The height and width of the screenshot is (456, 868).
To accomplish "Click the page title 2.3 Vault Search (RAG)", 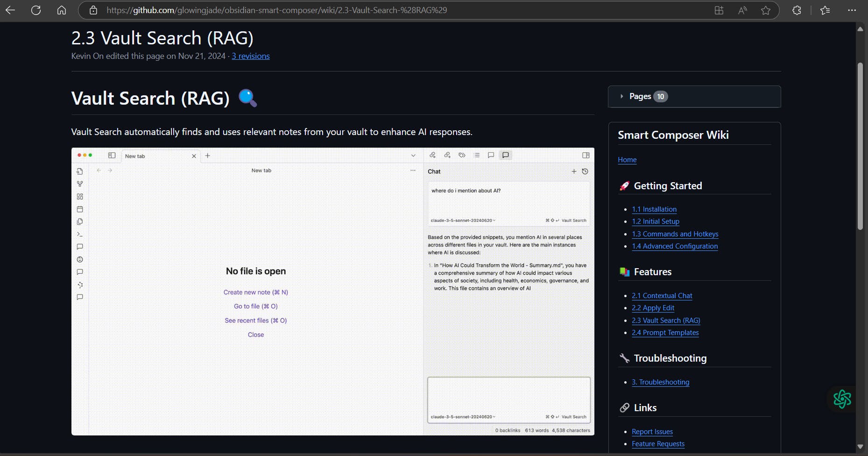I will [162, 38].
